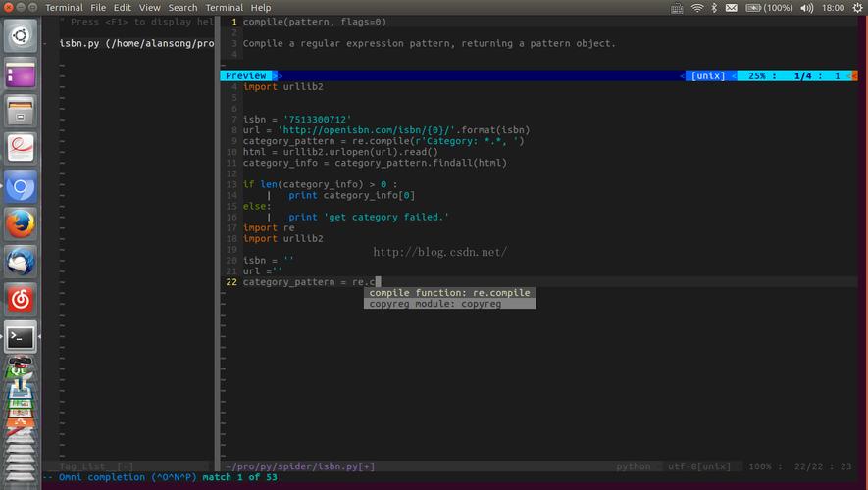Open the red swirl document viewer icon
868x490 pixels.
pyautogui.click(x=21, y=148)
